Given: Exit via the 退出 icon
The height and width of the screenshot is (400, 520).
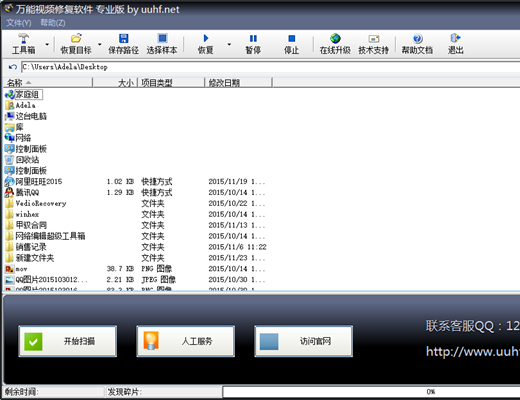Looking at the screenshot, I should (x=455, y=38).
